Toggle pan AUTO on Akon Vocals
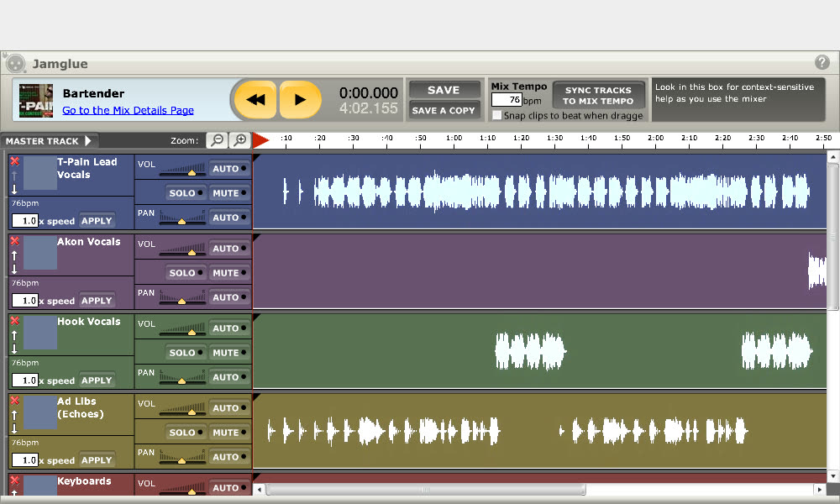Screen dimensions: 840x504 pyautogui.click(x=229, y=297)
